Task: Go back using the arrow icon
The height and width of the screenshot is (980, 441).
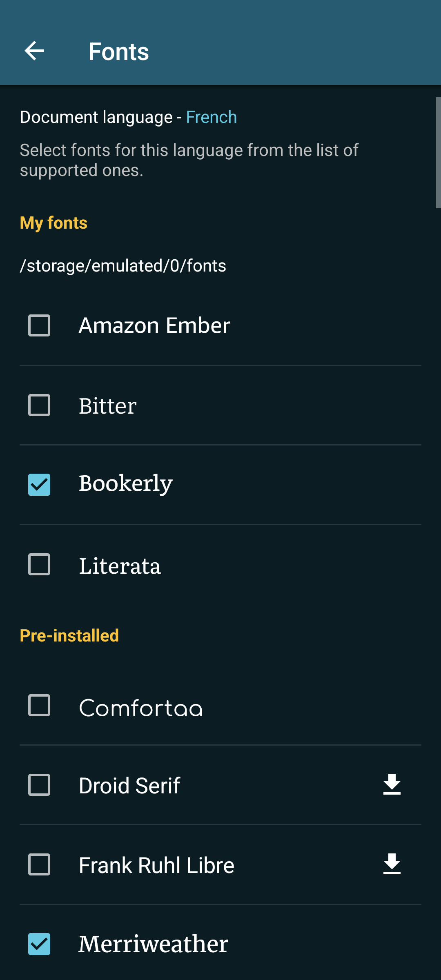Action: (x=34, y=51)
